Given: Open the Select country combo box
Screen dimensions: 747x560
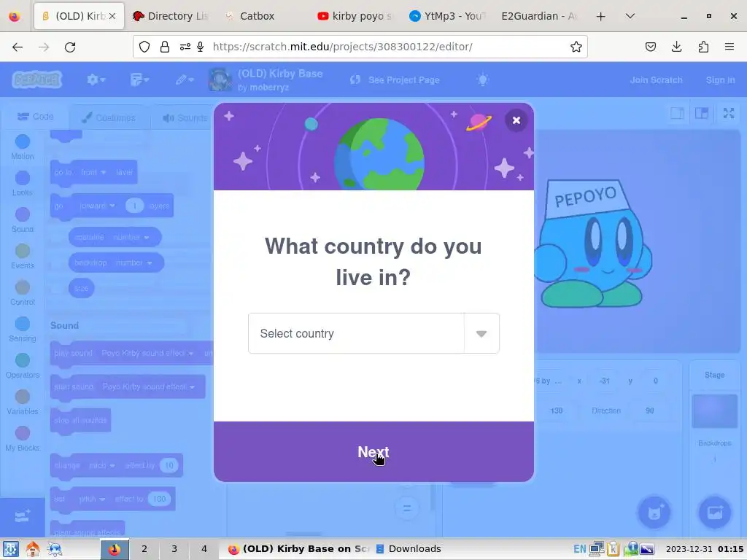Looking at the screenshot, I should [x=373, y=333].
